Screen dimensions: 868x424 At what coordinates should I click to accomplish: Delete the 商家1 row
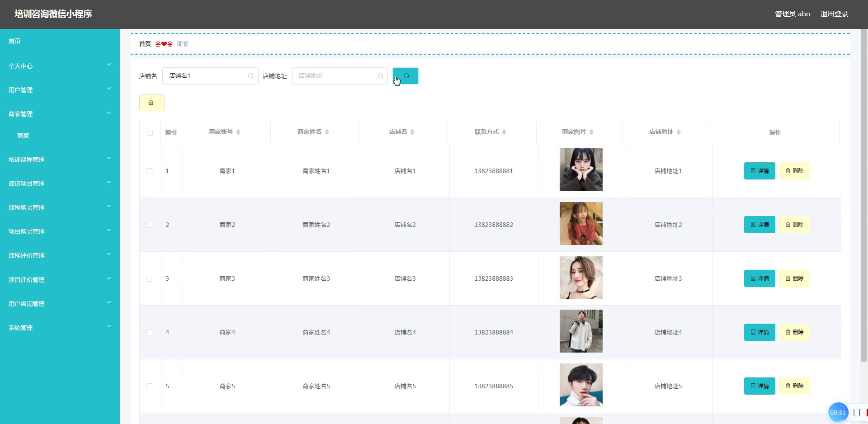794,171
